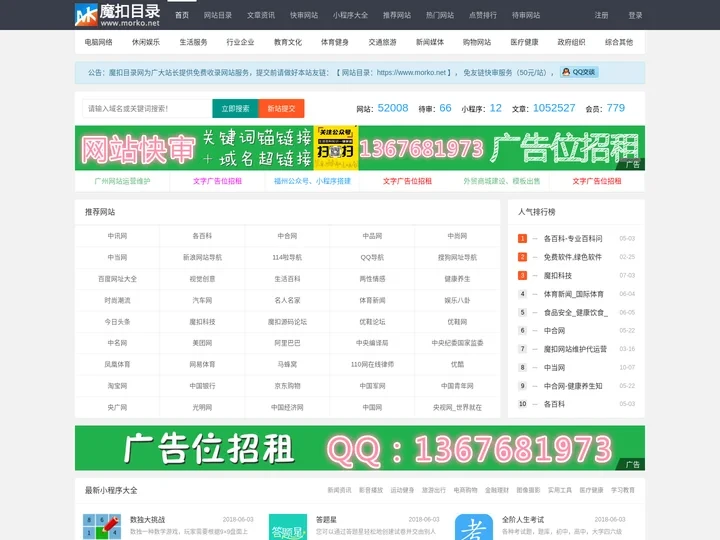Viewport: 720px width, 540px height.
Task: Filter mini programs by 学习教育
Action: pos(623,490)
